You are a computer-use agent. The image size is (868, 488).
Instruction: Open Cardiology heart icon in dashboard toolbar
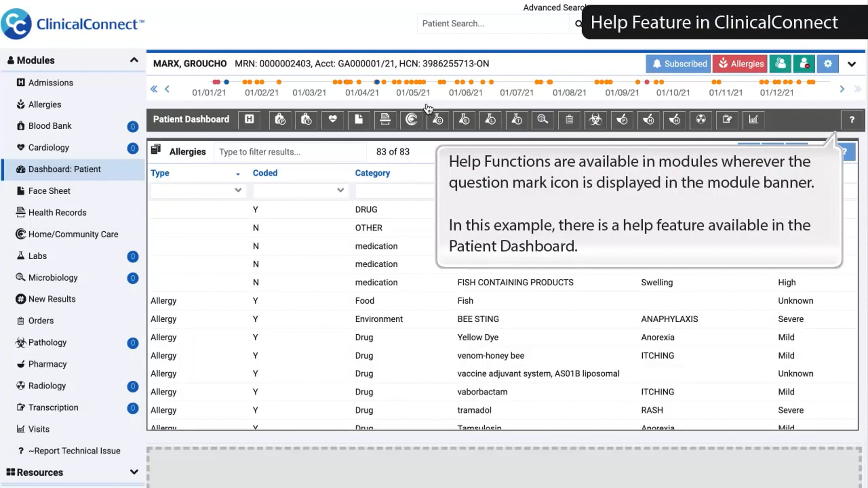pyautogui.click(x=332, y=119)
